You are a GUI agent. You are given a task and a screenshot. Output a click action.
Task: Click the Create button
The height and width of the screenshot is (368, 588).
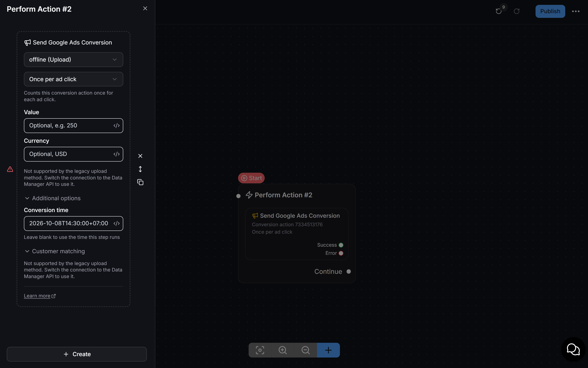[77, 354]
